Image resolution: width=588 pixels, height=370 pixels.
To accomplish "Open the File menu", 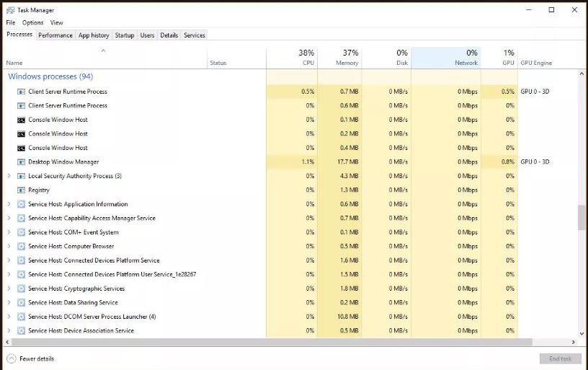I will [11, 22].
